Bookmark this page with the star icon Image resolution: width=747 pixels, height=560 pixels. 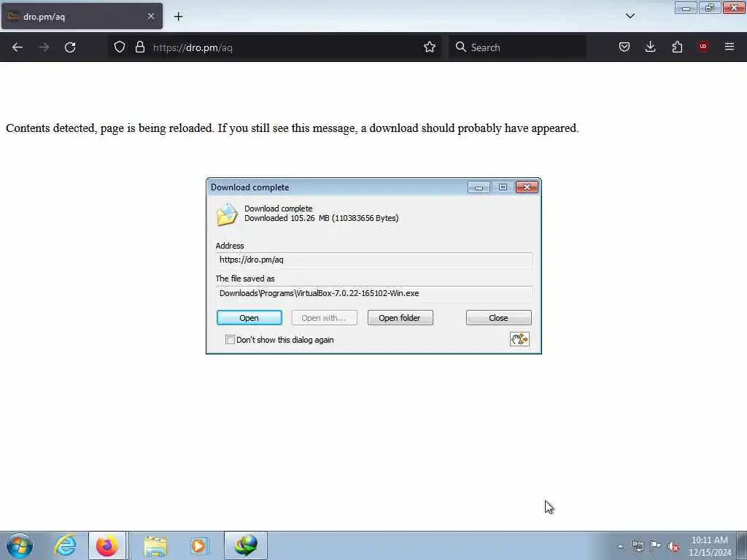point(429,47)
